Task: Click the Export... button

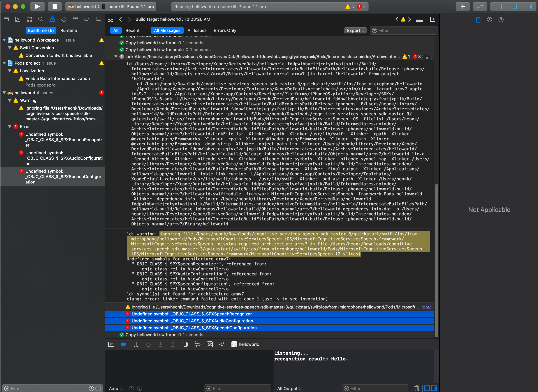Action: (355, 30)
